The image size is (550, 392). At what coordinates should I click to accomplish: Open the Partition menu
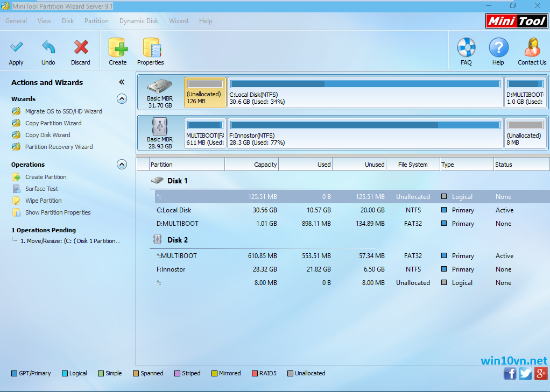point(96,21)
